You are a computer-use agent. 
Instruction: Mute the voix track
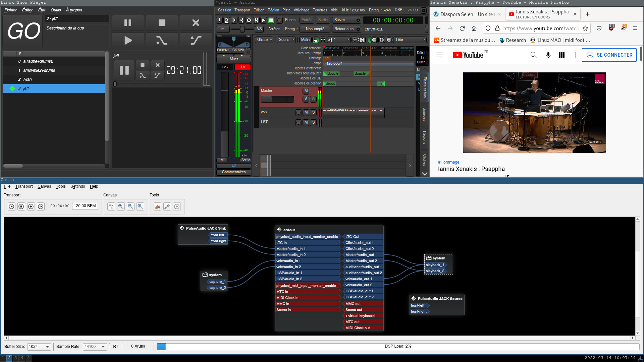pyautogui.click(x=306, y=113)
